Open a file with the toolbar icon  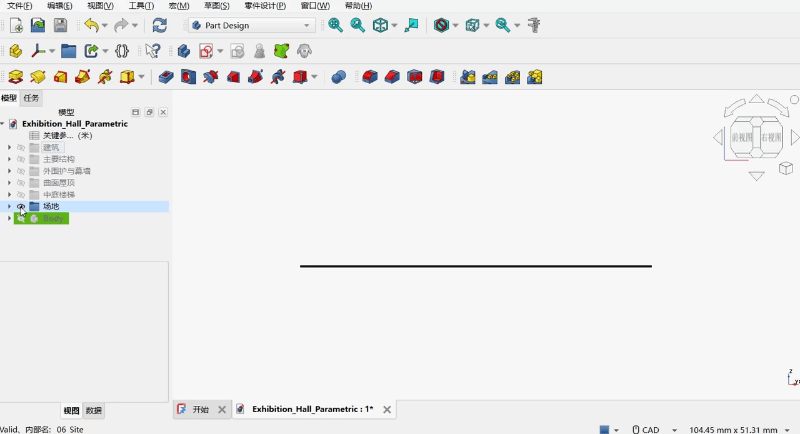pos(38,25)
